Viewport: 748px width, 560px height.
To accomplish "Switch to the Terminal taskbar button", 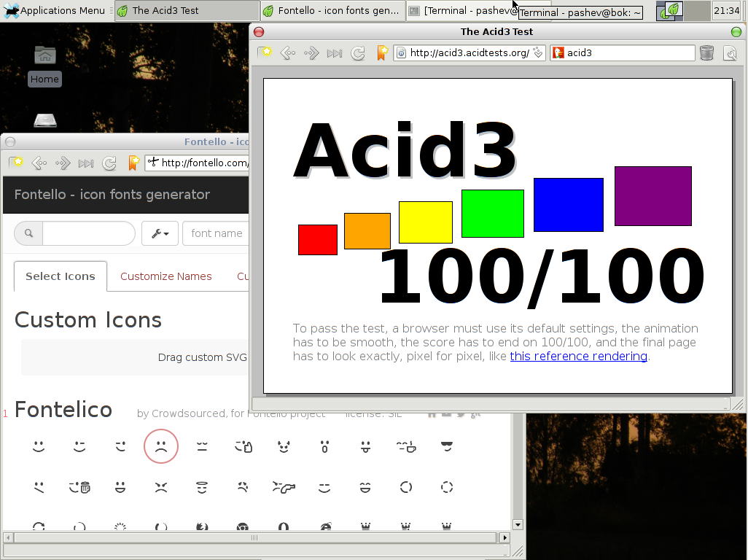I will pyautogui.click(x=461, y=10).
